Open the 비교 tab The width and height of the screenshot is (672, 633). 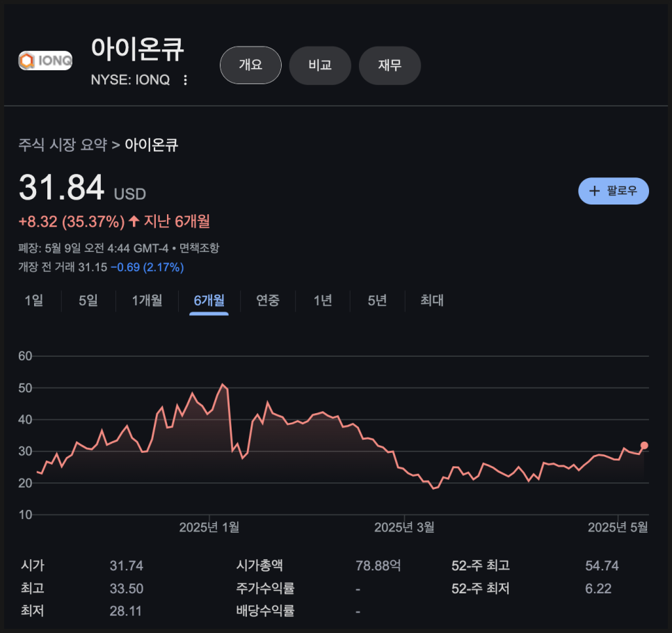coord(320,65)
